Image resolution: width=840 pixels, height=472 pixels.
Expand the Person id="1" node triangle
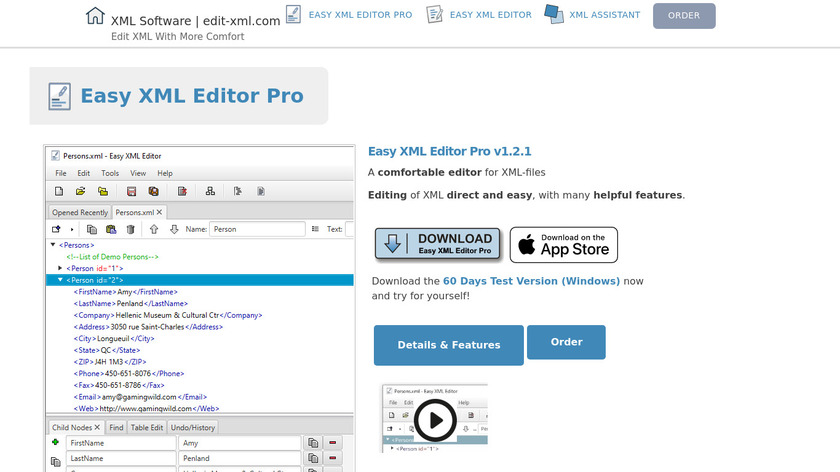(x=60, y=268)
